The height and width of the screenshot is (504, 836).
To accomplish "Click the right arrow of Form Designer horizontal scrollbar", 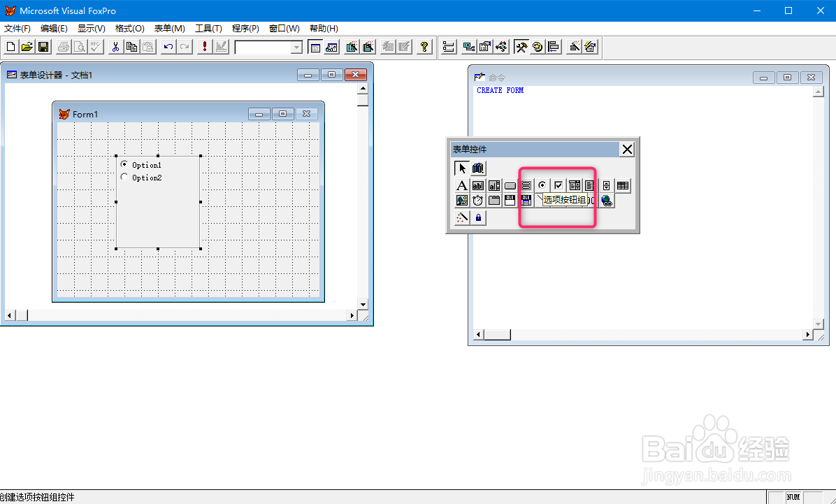I will (352, 315).
